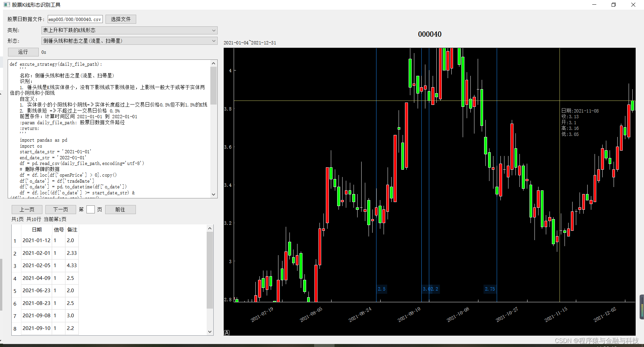The image size is (644, 347).
Task: Open the 类别 dropdown list
Action: 129,30
